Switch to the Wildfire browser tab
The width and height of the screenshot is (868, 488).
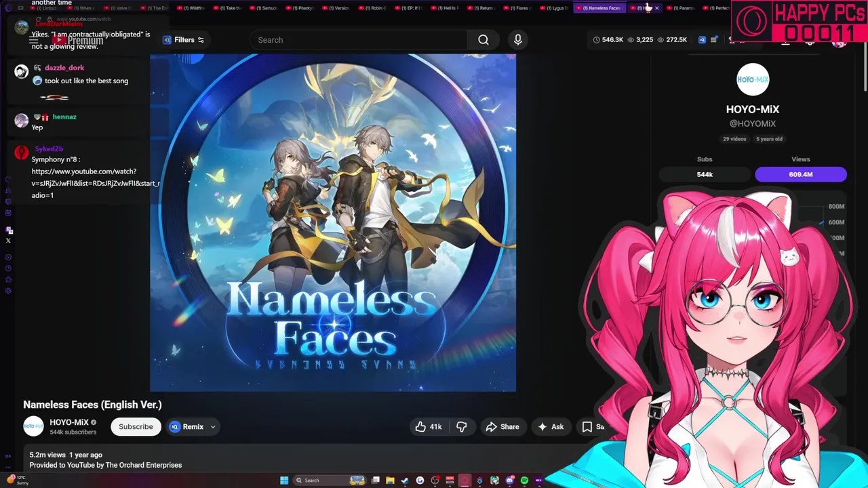point(193,8)
